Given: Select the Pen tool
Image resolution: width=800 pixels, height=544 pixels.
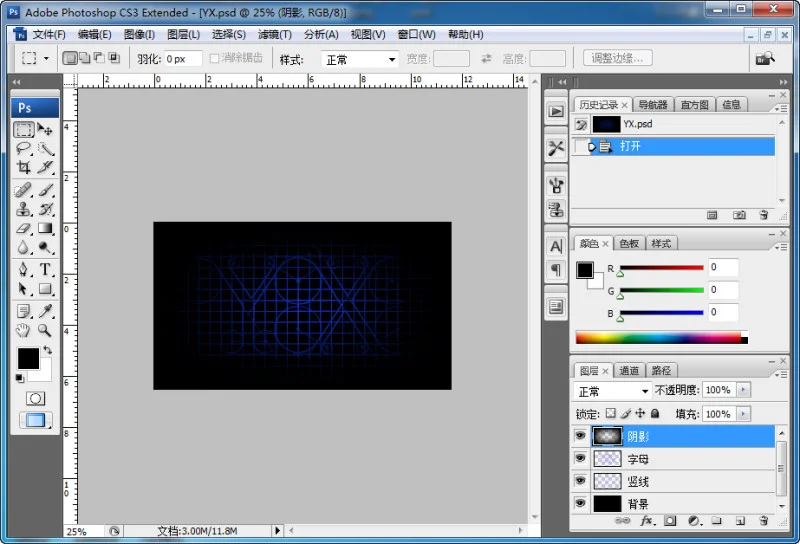Looking at the screenshot, I should (x=23, y=269).
